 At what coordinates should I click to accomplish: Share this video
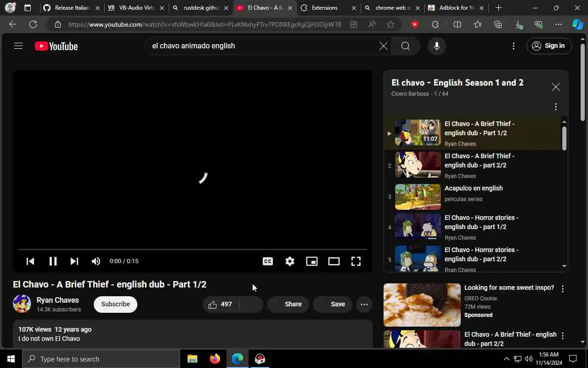coord(288,304)
